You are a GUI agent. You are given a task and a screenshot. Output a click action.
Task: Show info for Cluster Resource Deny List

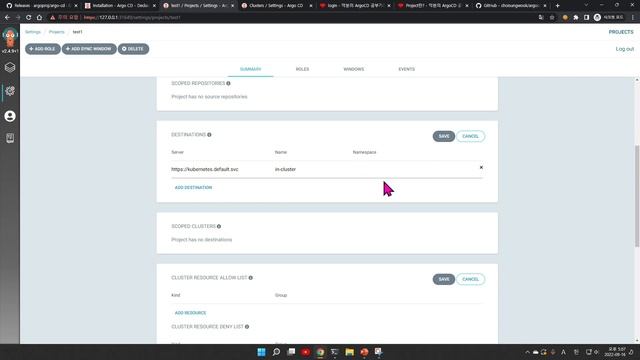247,327
